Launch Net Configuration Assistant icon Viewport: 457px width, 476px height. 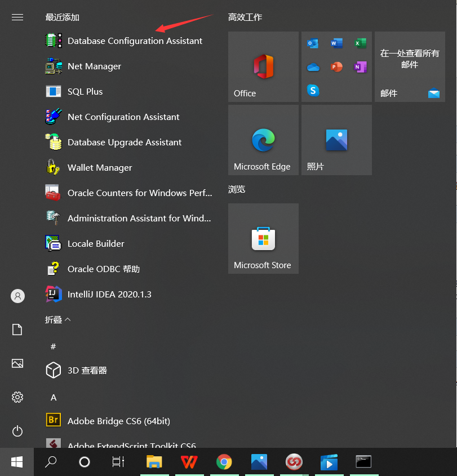coord(54,117)
